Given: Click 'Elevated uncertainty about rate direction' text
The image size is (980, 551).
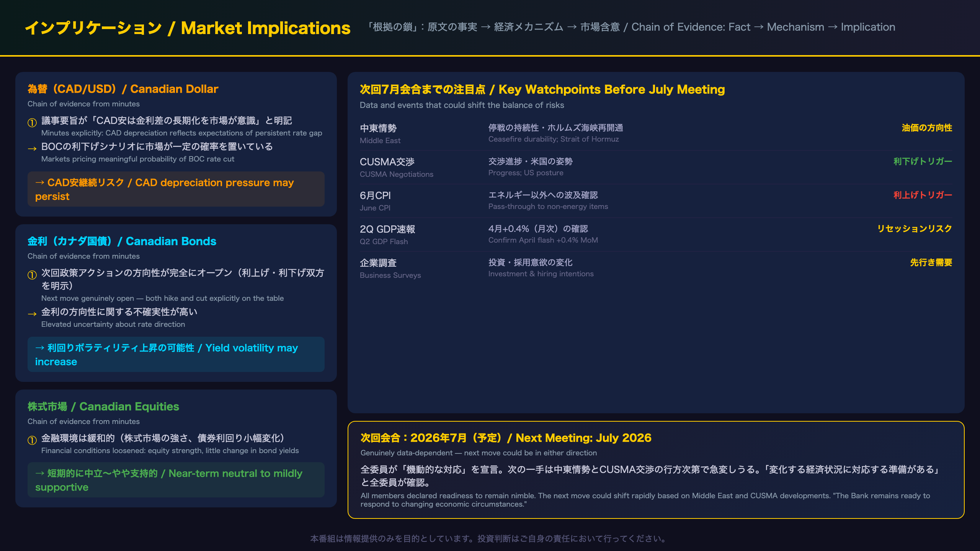Looking at the screenshot, I should pyautogui.click(x=113, y=324).
